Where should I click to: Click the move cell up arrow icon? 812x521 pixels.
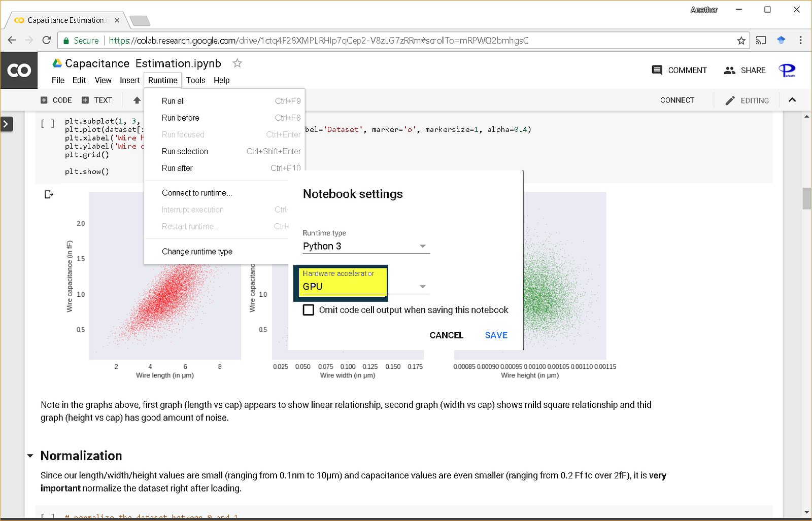click(137, 100)
